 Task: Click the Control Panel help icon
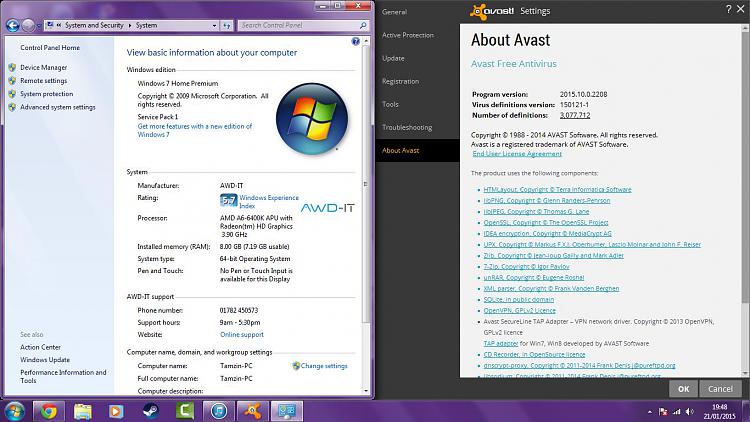pyautogui.click(x=355, y=42)
